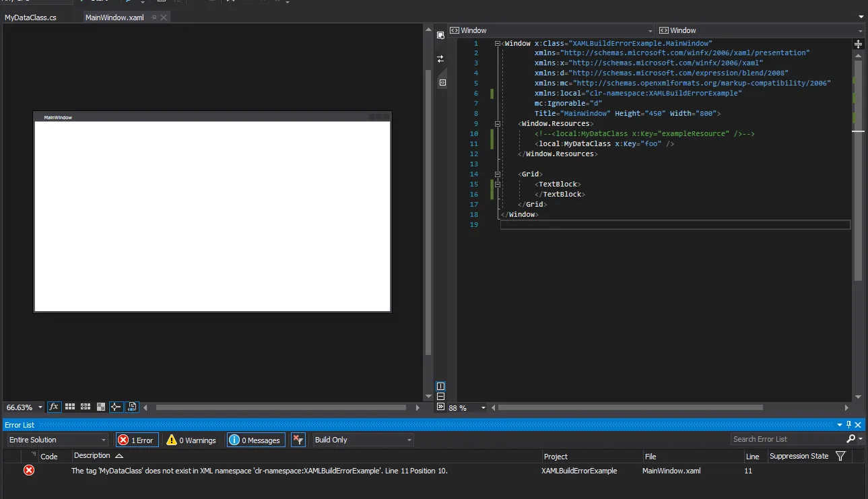Collapse the Window.Resources code block

coord(498,124)
